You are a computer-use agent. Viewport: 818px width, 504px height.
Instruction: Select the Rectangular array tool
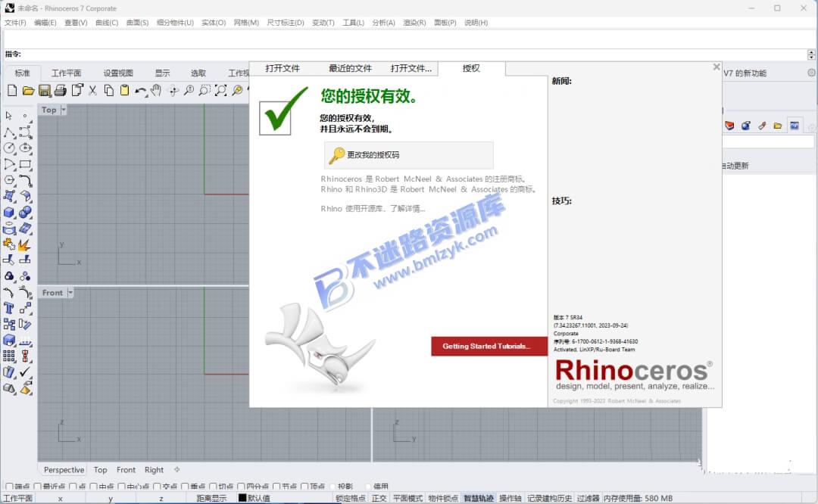click(x=9, y=356)
